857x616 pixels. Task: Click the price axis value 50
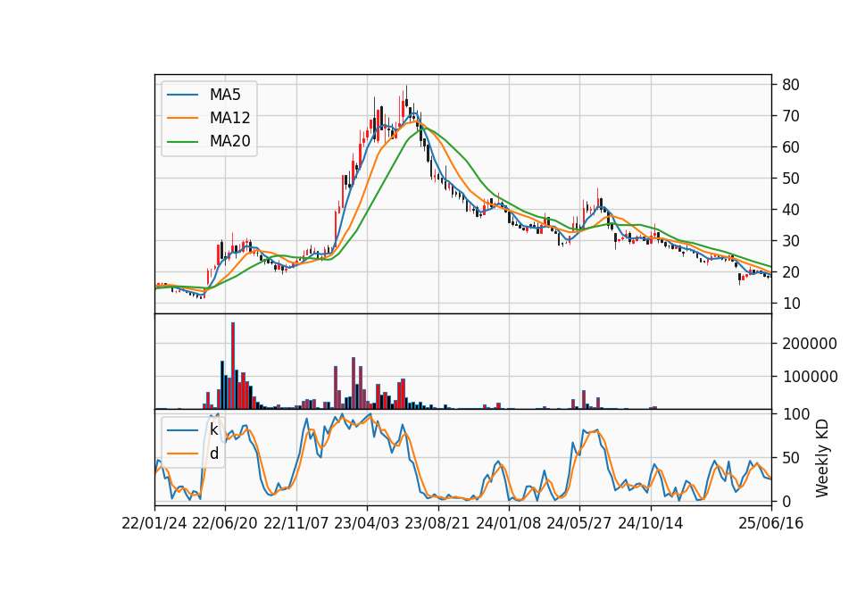pyautogui.click(x=791, y=179)
